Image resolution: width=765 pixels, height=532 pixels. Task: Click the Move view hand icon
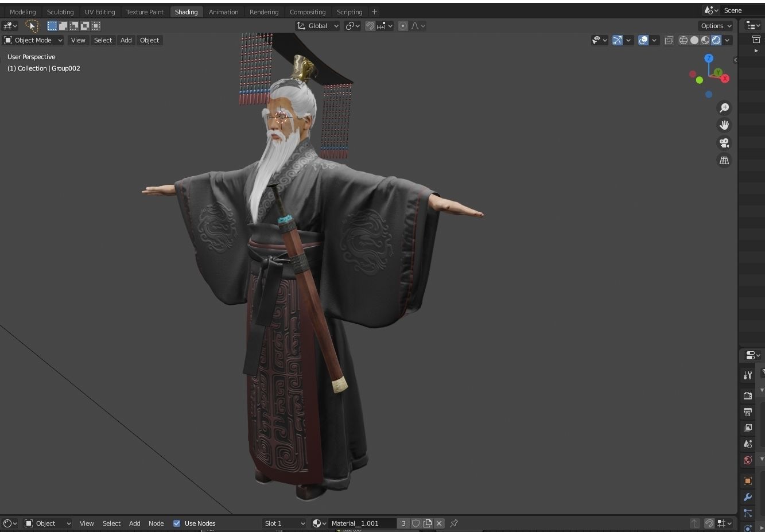[x=724, y=125]
